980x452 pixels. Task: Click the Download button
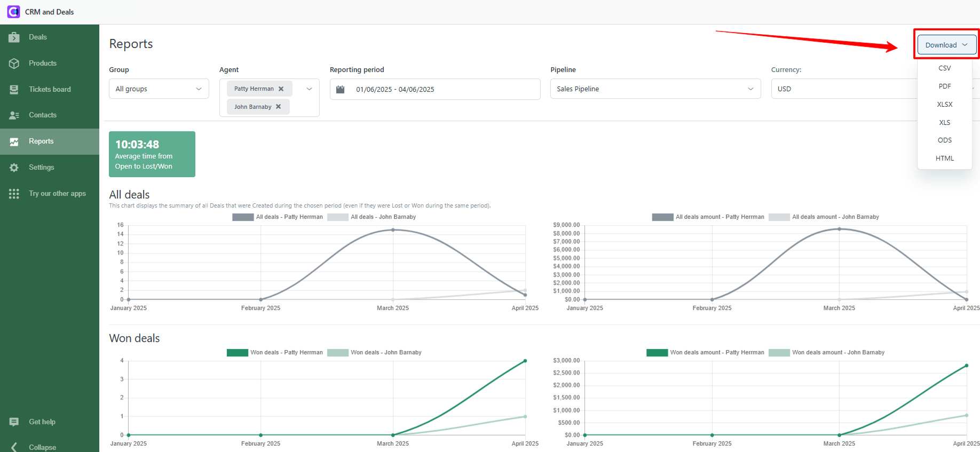click(x=946, y=45)
